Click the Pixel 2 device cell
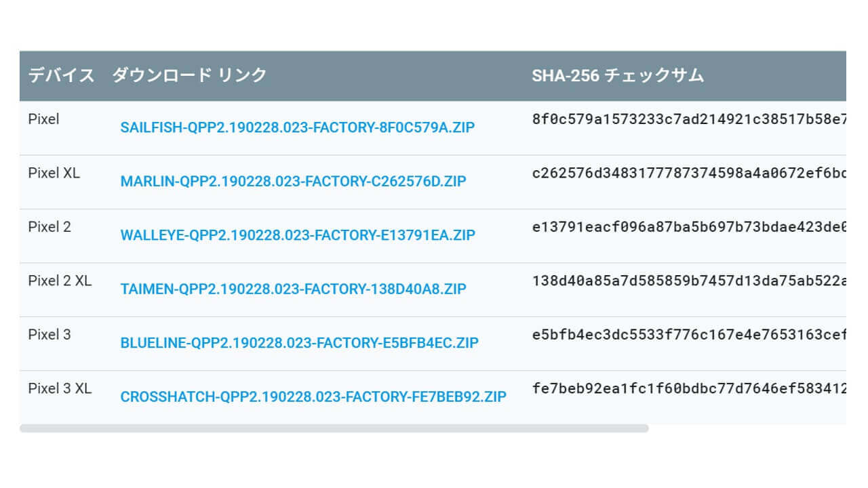 (x=50, y=227)
